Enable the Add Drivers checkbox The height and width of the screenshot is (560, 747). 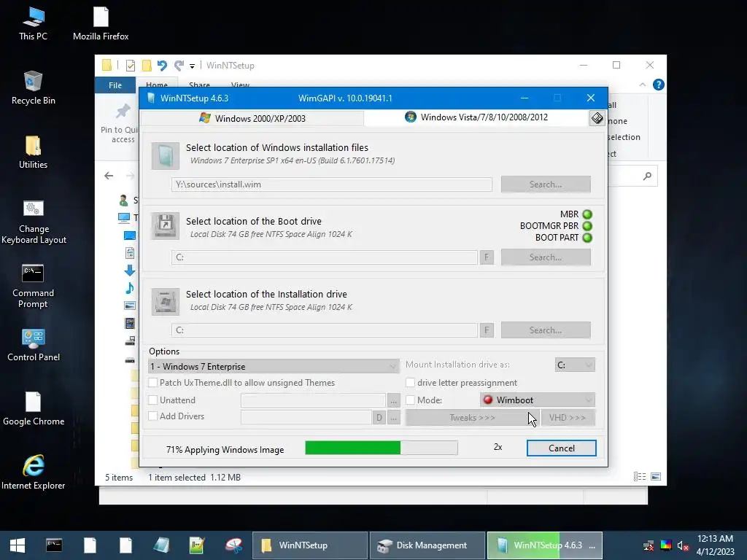153,416
